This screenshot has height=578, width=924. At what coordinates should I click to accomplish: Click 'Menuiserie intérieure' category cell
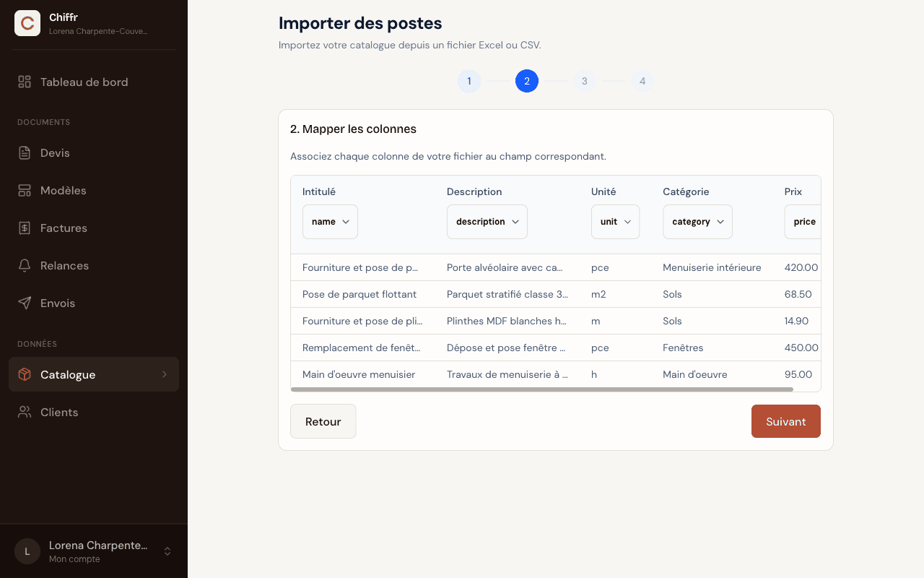click(x=712, y=267)
